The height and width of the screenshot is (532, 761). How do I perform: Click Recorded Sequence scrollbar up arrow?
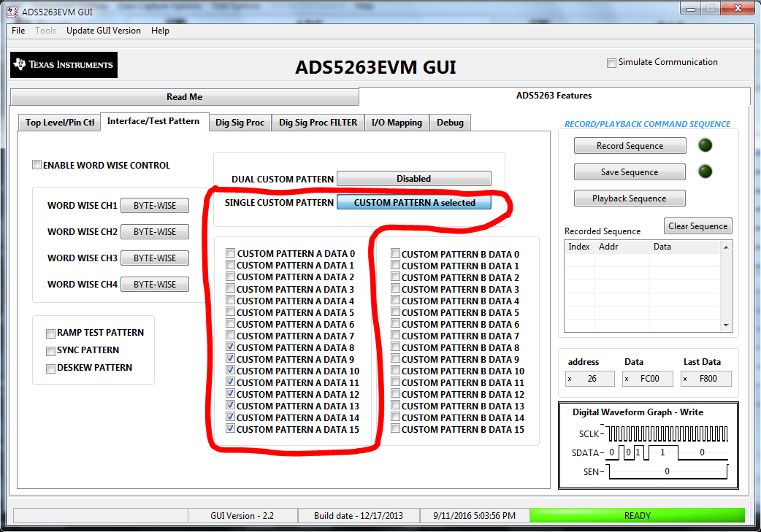click(x=726, y=247)
